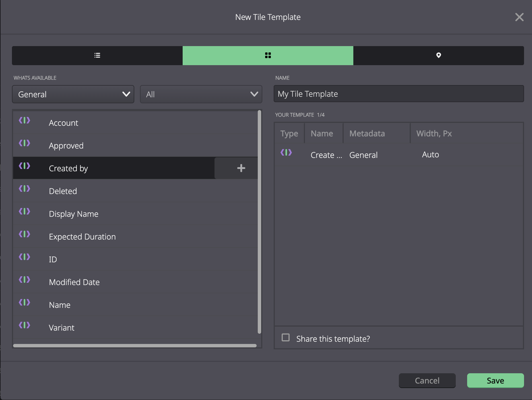532x400 pixels.
Task: Open the All filter dropdown
Action: (x=201, y=94)
